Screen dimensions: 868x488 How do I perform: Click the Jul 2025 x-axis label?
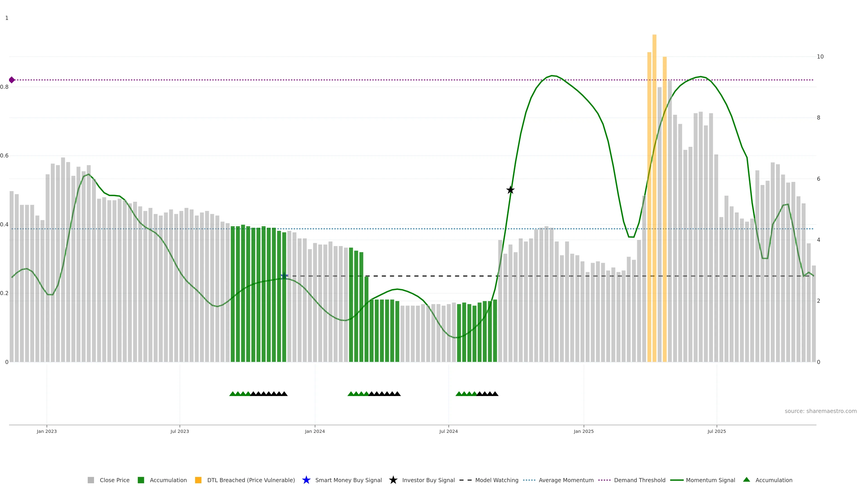pos(716,431)
